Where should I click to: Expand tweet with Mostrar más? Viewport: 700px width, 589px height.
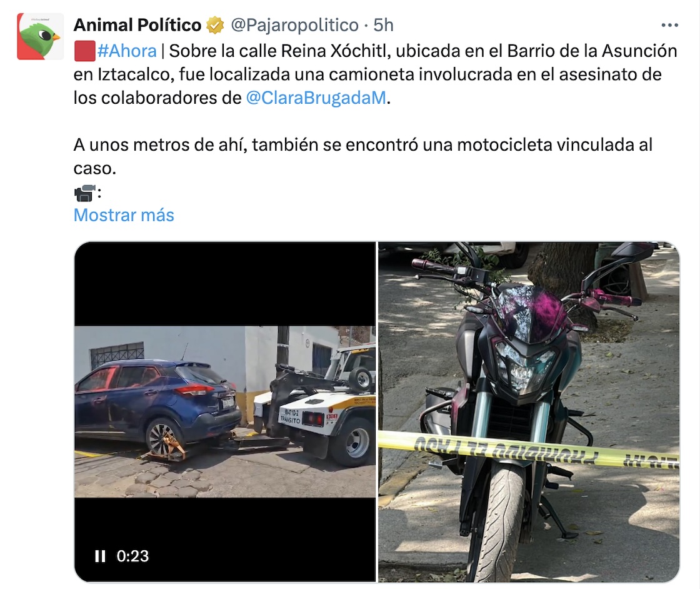pos(124,215)
